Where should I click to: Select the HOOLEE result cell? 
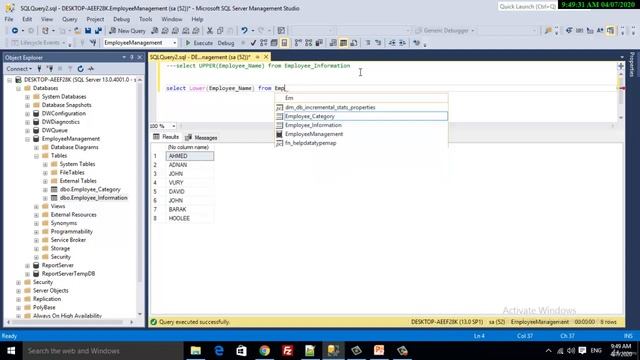pos(190,218)
